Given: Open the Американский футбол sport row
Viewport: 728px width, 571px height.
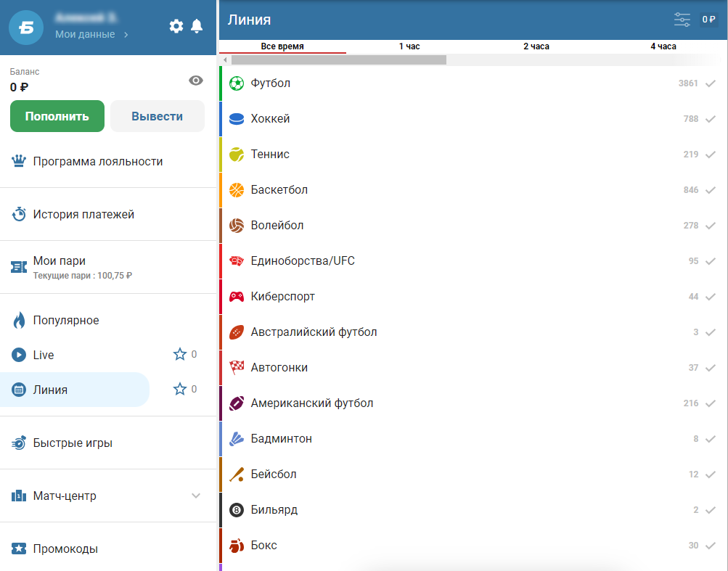Looking at the screenshot, I should point(473,403).
